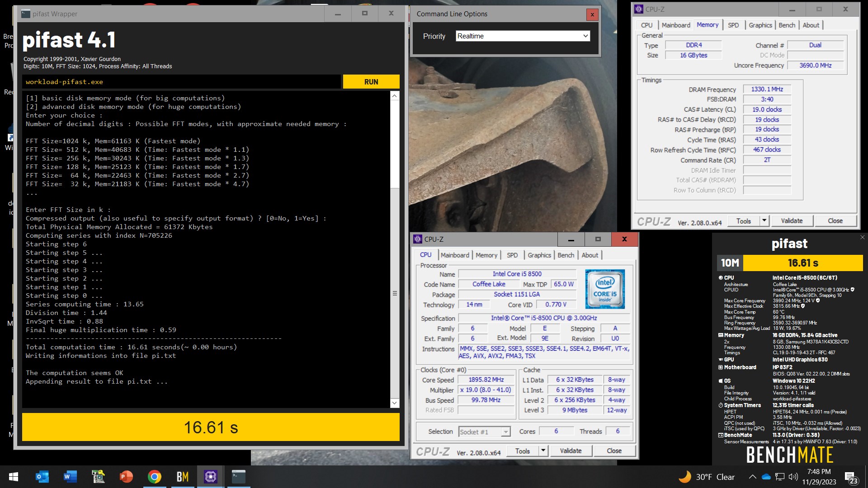The image size is (868, 488).
Task: Select Graphics tab in lower CPU-Z window
Action: click(539, 255)
